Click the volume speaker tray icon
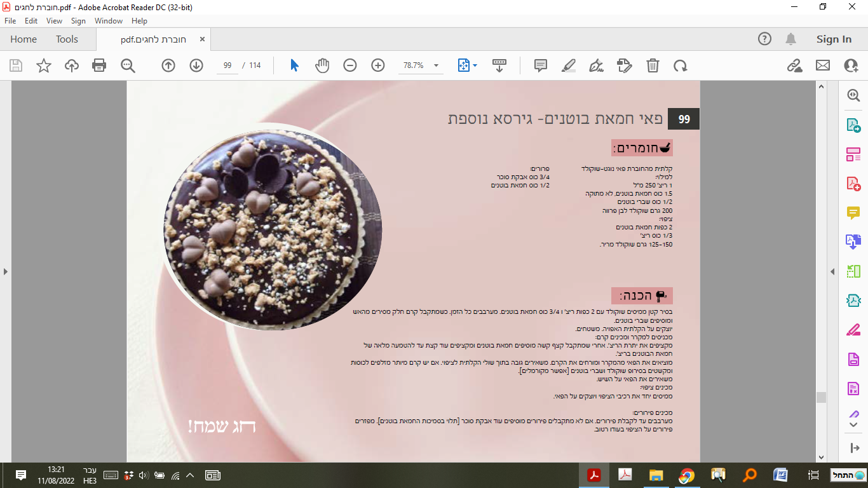Image resolution: width=868 pixels, height=488 pixels. [143, 475]
